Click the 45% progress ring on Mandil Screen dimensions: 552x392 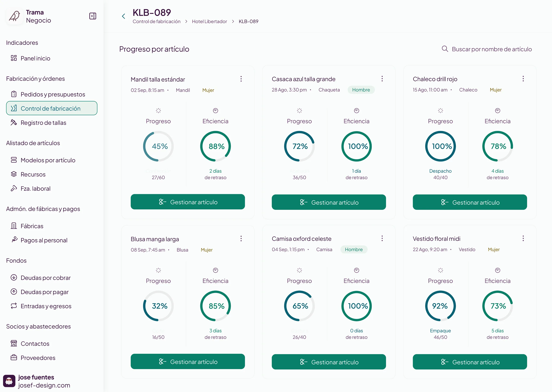[158, 146]
